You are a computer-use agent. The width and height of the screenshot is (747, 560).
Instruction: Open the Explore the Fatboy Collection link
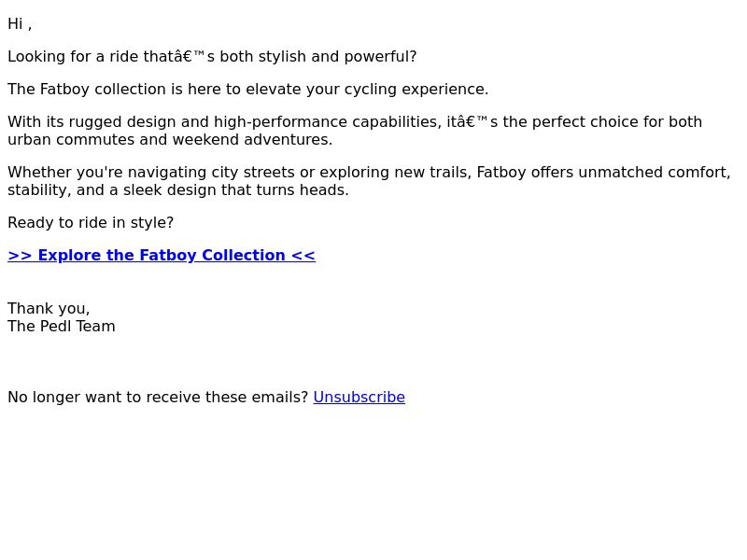162,255
